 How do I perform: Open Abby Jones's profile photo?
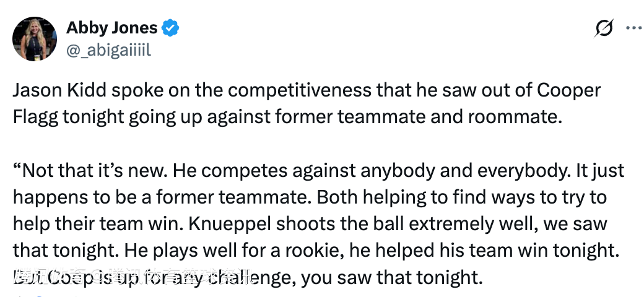35,39
